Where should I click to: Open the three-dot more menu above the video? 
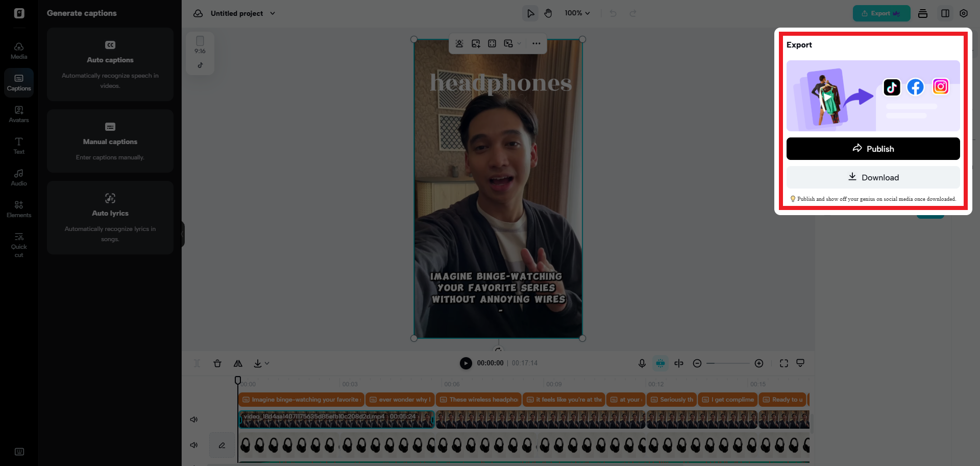tap(536, 43)
